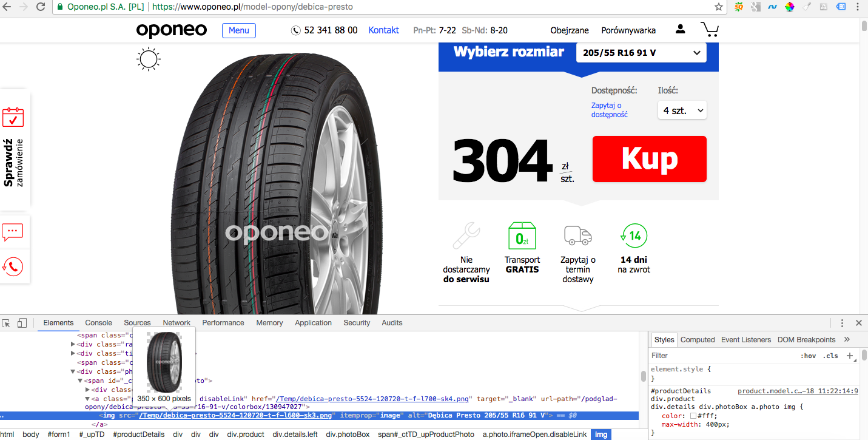Select div.photoBox in the breadcrumb bar
This screenshot has width=868, height=440.
[348, 435]
